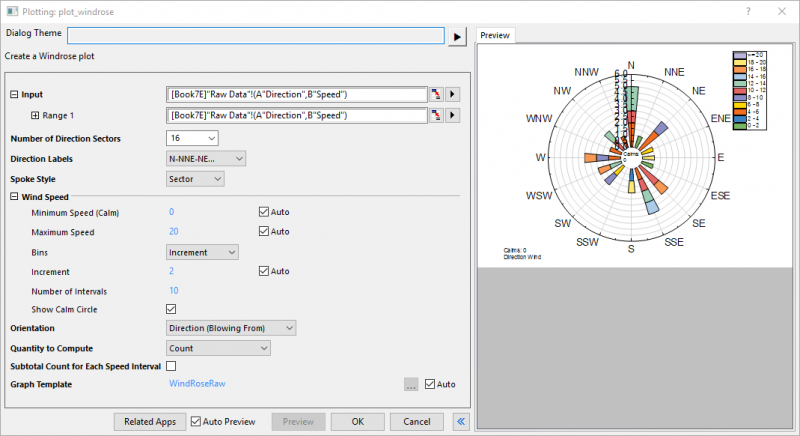Toggle the Auto Preview checkbox
Viewport: 800px width, 436px height.
tap(196, 422)
